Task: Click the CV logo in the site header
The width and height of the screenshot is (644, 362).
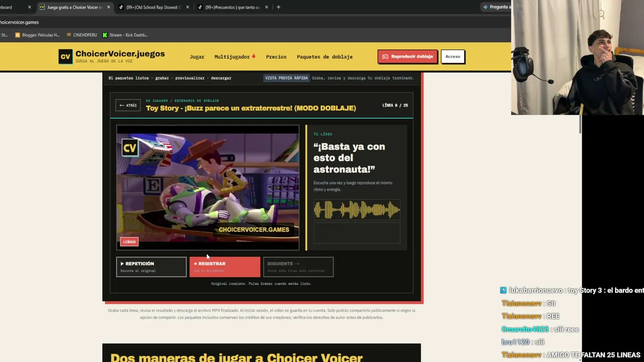Action: [x=65, y=56]
